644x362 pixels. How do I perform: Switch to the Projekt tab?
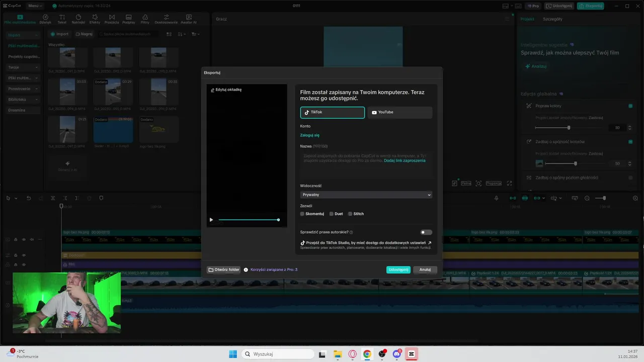pyautogui.click(x=527, y=19)
